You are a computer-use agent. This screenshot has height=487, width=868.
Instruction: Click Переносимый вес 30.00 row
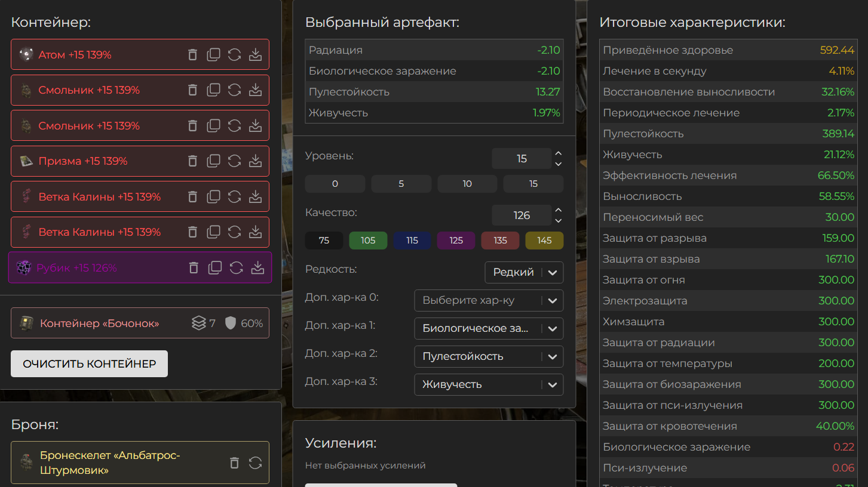point(729,217)
